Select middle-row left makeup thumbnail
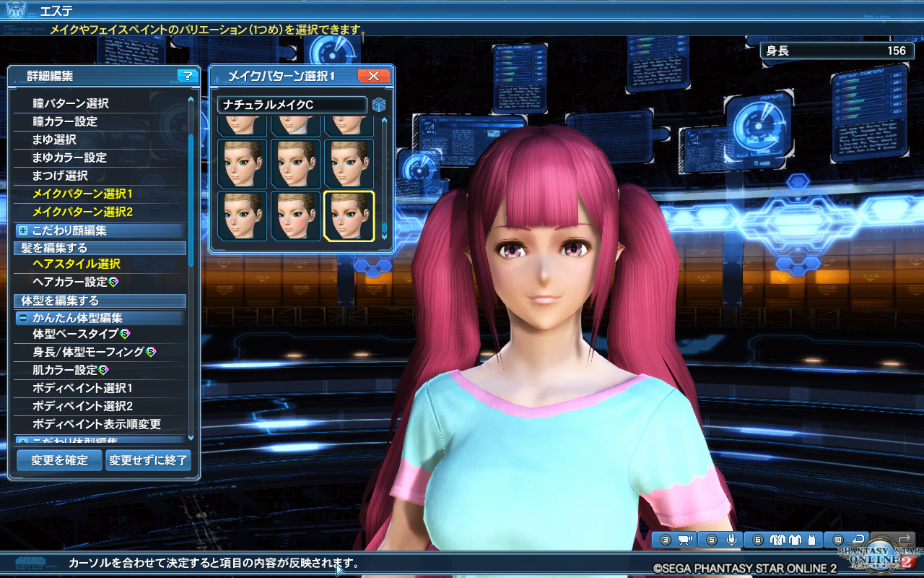924x578 pixels. pyautogui.click(x=242, y=164)
